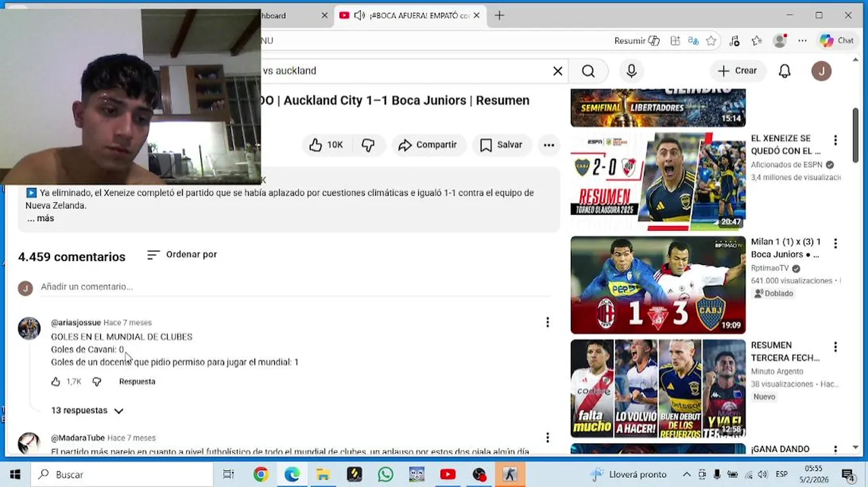Open the Edge media control icon
The width and height of the screenshot is (868, 487).
(x=735, y=41)
